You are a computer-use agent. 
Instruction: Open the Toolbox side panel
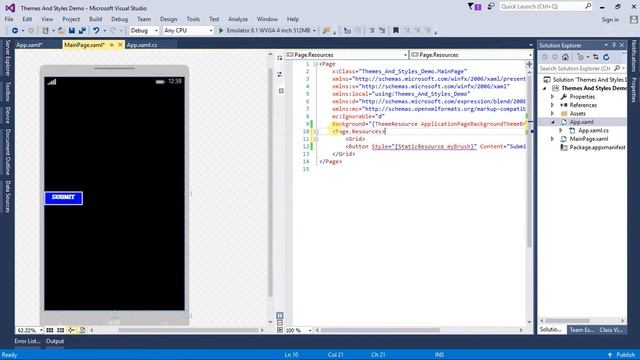coord(7,91)
